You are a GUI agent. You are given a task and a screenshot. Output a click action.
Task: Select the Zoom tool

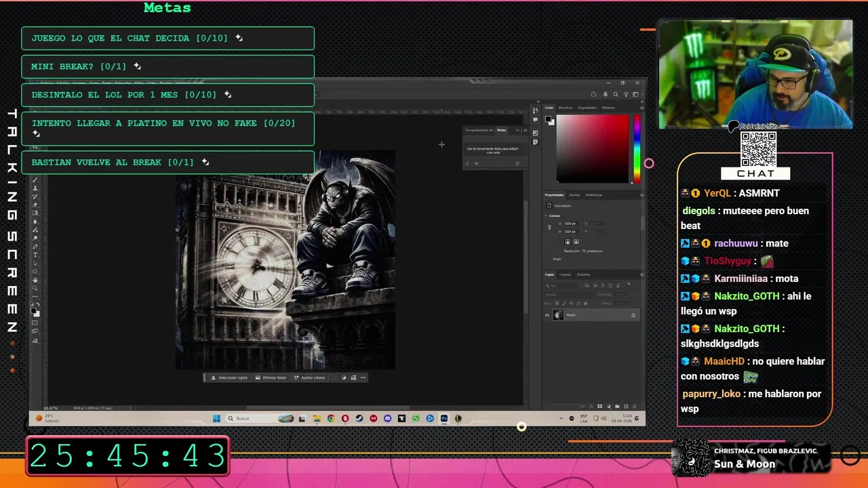[x=35, y=288]
